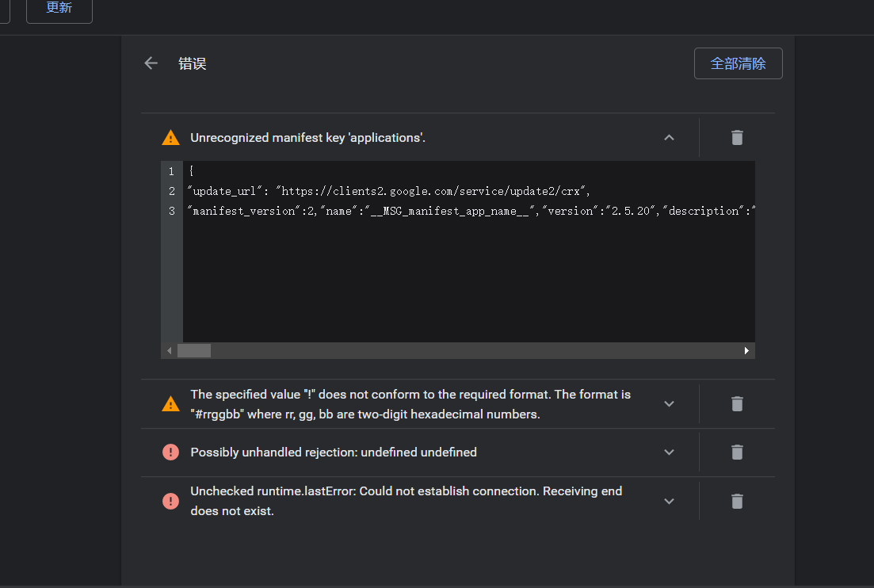The image size is (874, 588).
Task: Click line number 2 in the manifest code
Action: click(171, 190)
